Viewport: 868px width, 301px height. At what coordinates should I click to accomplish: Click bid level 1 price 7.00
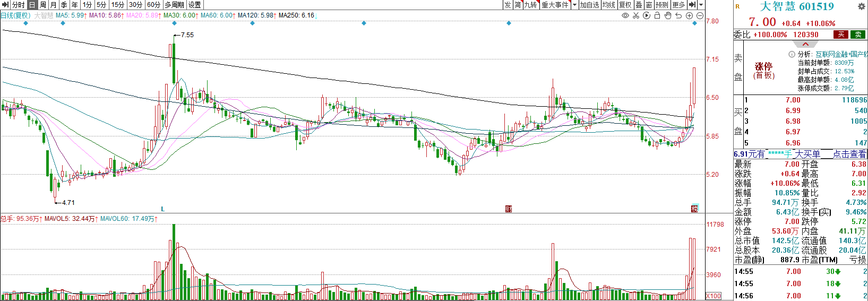click(x=793, y=100)
